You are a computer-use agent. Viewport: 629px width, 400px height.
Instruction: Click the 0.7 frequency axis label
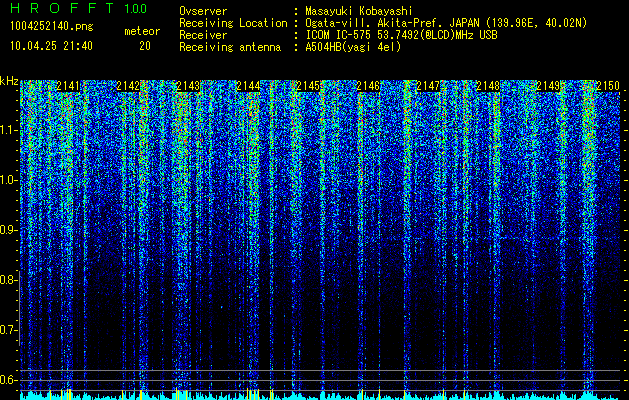(9, 330)
